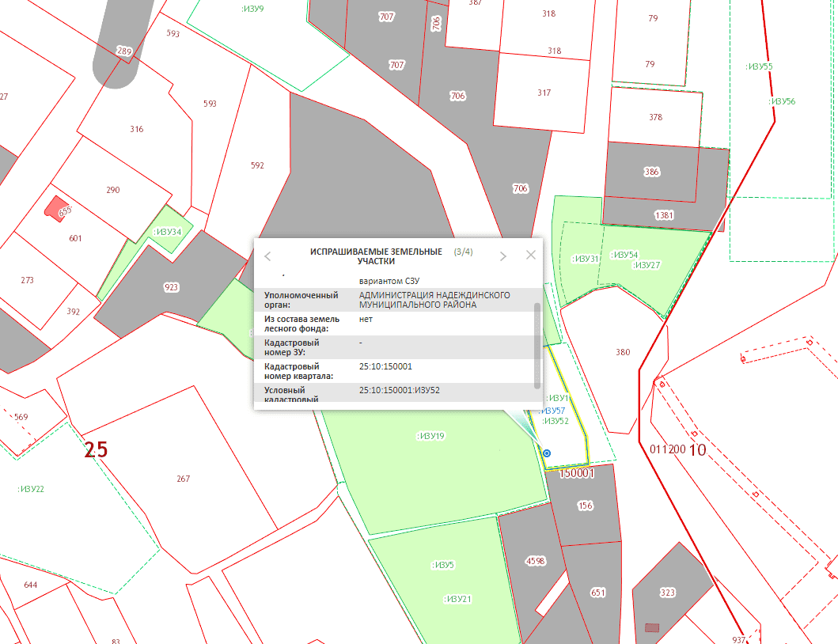Click green plot label :ИЗУ54
This screenshot has height=644, width=838.
tap(624, 255)
